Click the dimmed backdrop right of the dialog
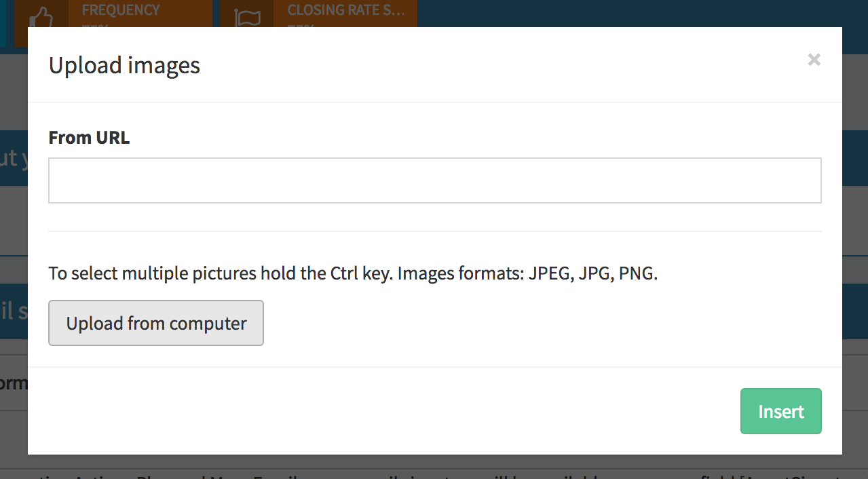The width and height of the screenshot is (868, 479). [855, 237]
